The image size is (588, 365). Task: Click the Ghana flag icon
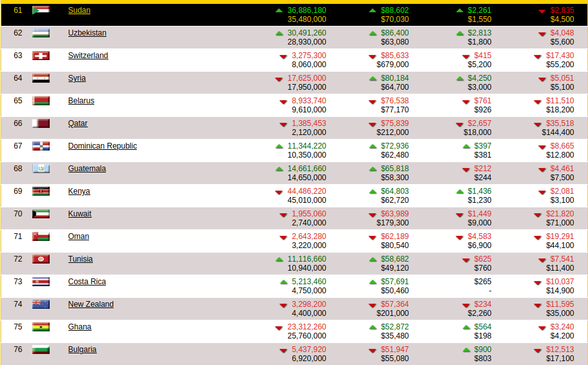point(41,327)
